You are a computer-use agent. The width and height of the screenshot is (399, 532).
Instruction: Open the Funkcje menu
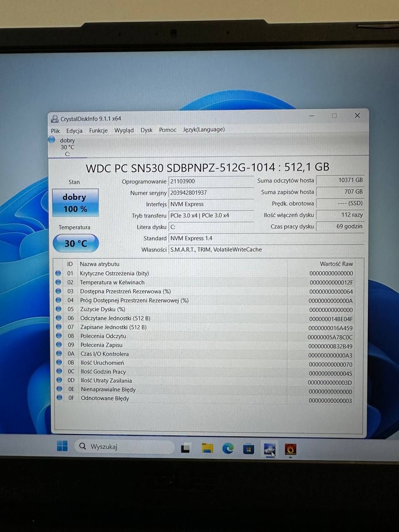click(x=99, y=131)
